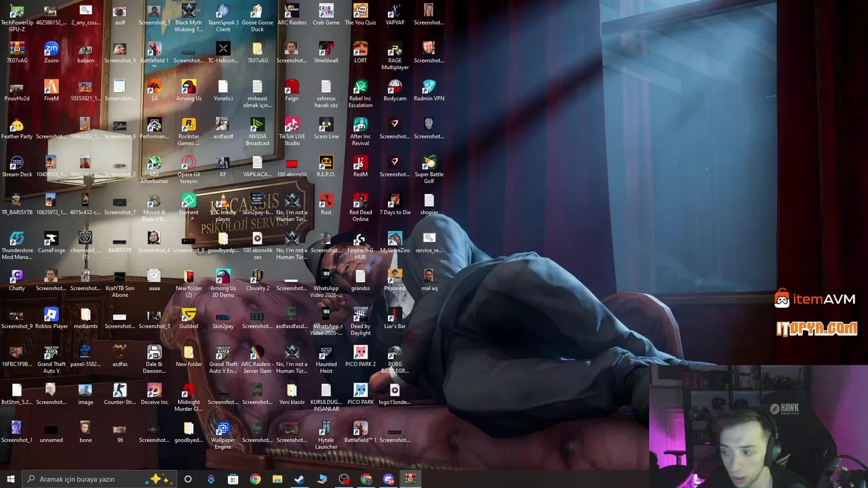
Task: Open the Element app icon
Action: [x=189, y=204]
